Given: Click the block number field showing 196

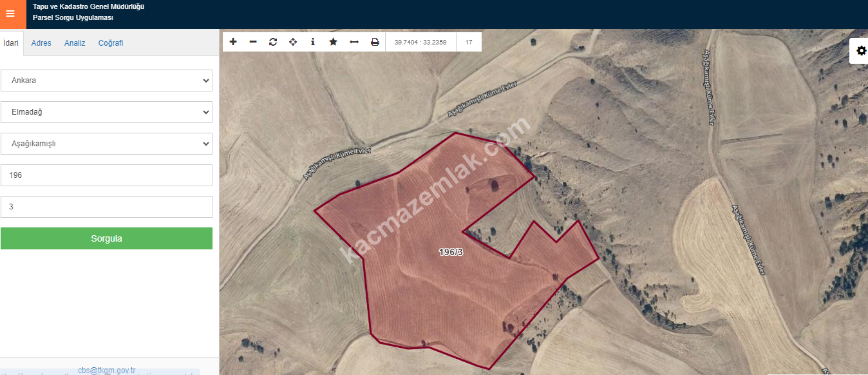Looking at the screenshot, I should click(x=106, y=175).
